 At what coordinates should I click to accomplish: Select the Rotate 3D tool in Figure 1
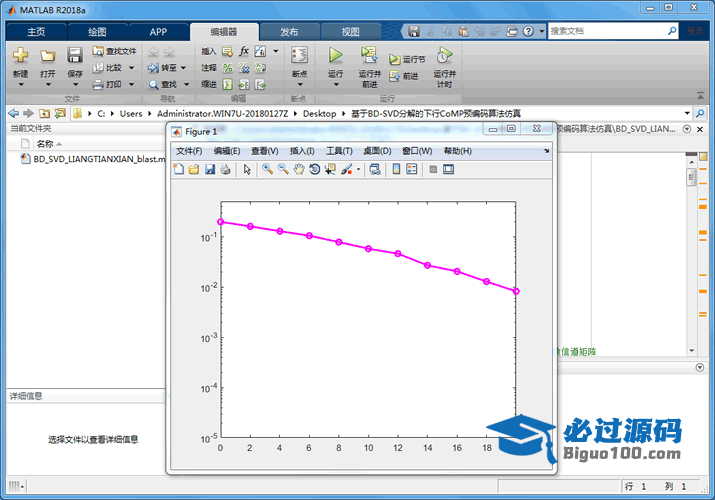point(314,170)
